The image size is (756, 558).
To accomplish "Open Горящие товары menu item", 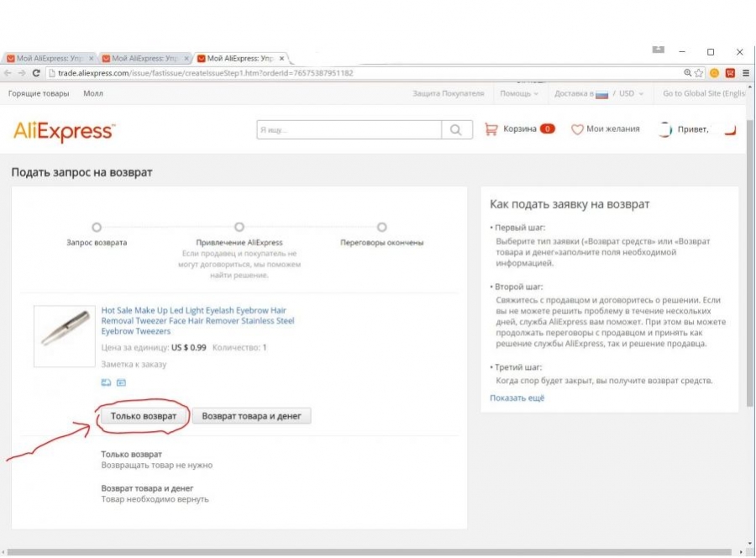I will pos(39,93).
